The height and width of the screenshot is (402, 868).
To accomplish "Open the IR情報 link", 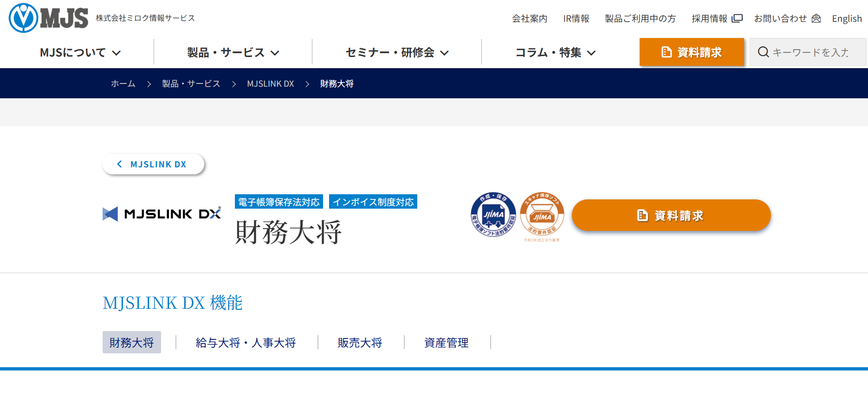I will tap(576, 19).
